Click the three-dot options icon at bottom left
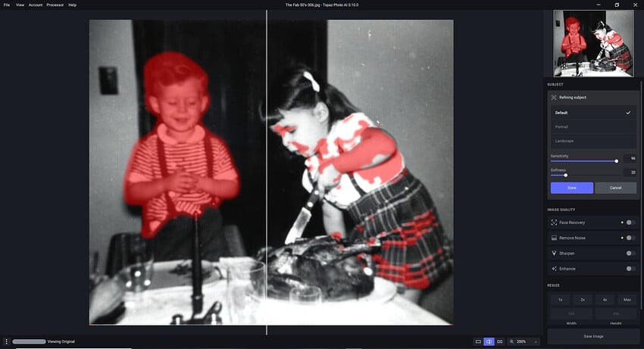Screen dimensions: 644x349 (6, 342)
